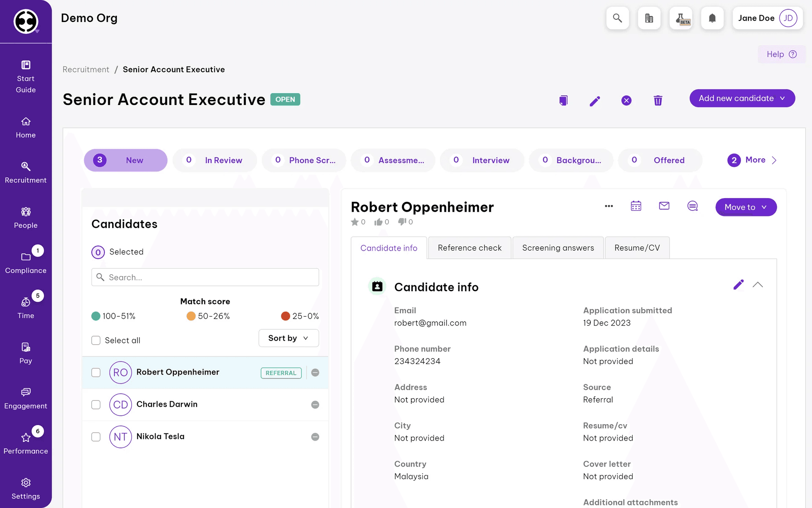Open the Sort by dropdown
The height and width of the screenshot is (508, 812).
click(288, 338)
